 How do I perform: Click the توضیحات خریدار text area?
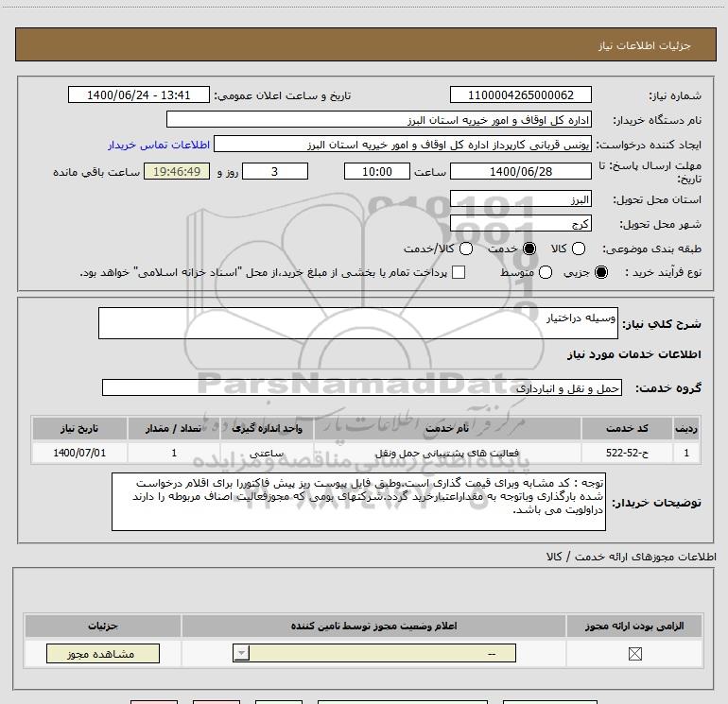[x=358, y=502]
